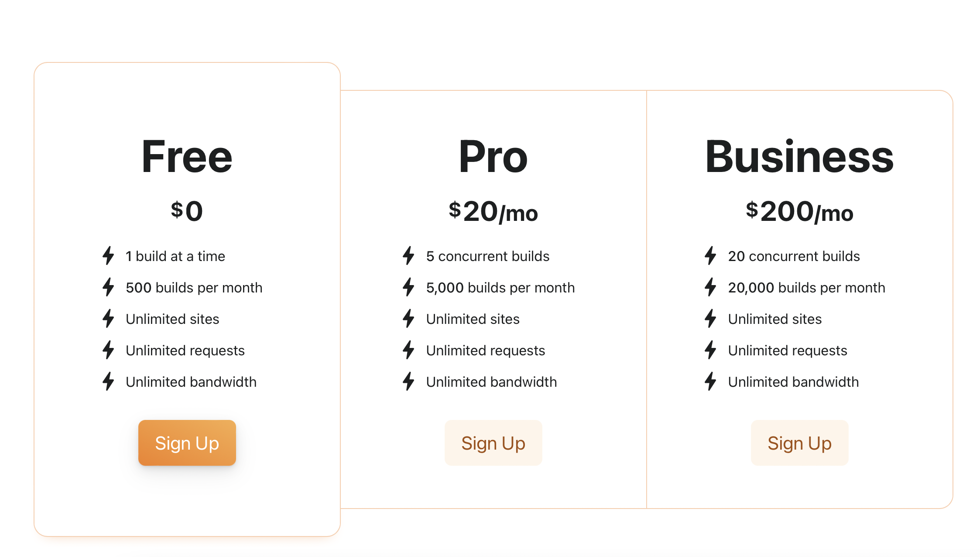Click '20,000 builds per month' feature text
This screenshot has width=980, height=557.
[x=806, y=288]
